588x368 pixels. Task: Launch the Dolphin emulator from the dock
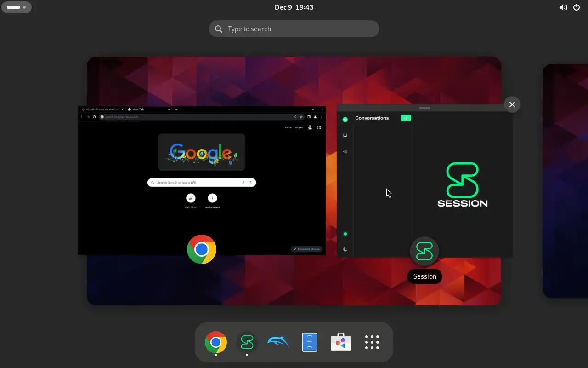[x=278, y=342]
